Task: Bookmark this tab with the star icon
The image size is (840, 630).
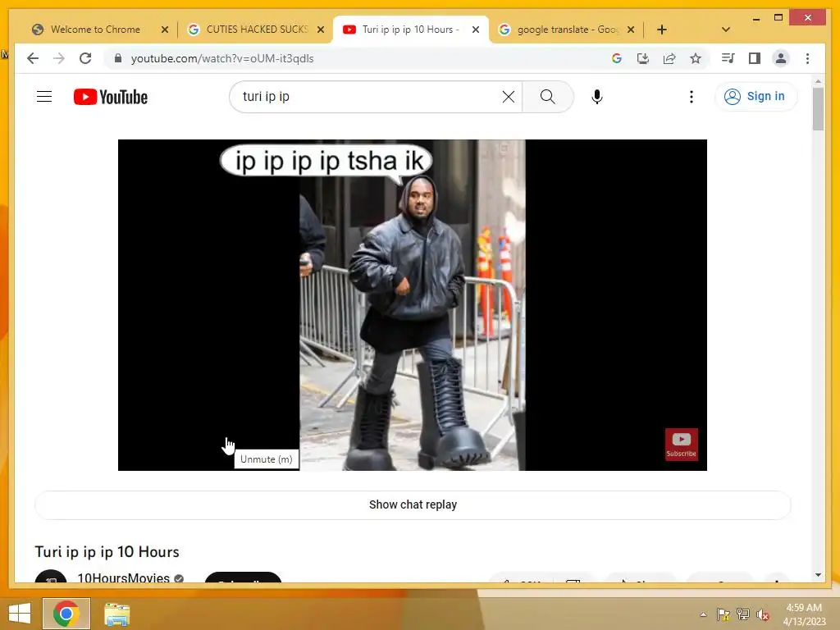Action: click(696, 58)
